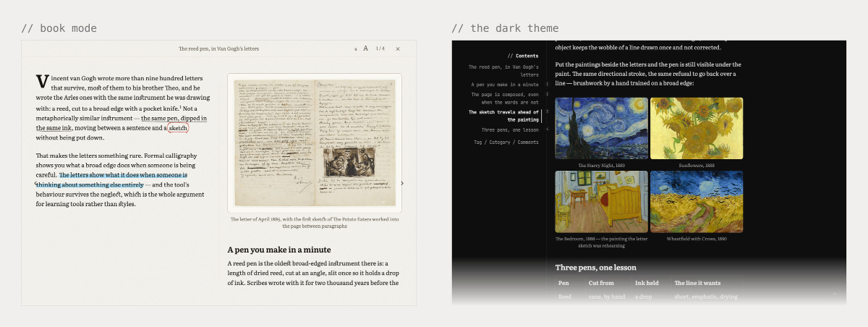868x327 pixels.
Task: Jump to 'A pen you make in a minute' in Contents
Action: point(505,85)
